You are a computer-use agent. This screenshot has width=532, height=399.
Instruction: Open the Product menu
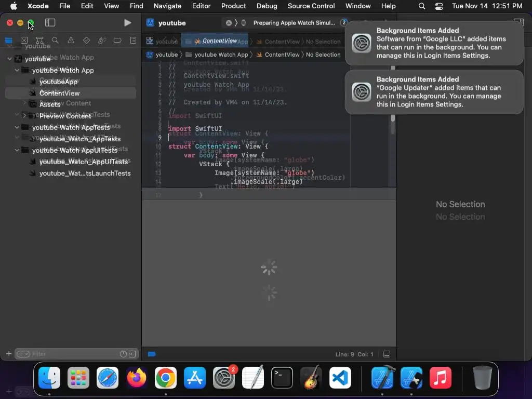[233, 6]
